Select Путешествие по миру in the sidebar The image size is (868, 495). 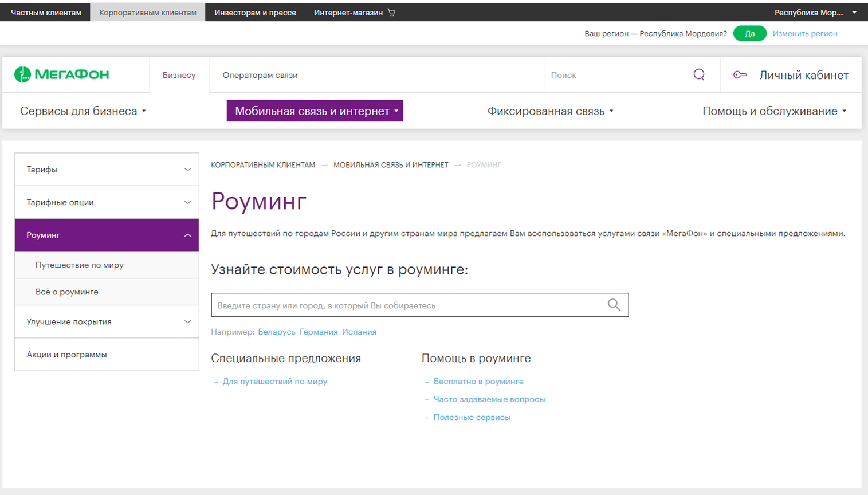(x=107, y=265)
